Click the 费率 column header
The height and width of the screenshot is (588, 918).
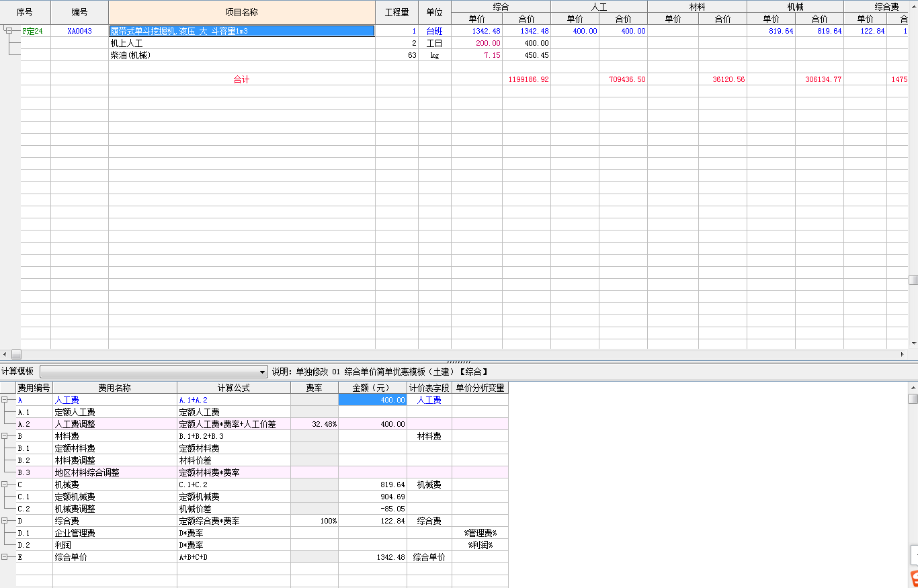point(315,388)
